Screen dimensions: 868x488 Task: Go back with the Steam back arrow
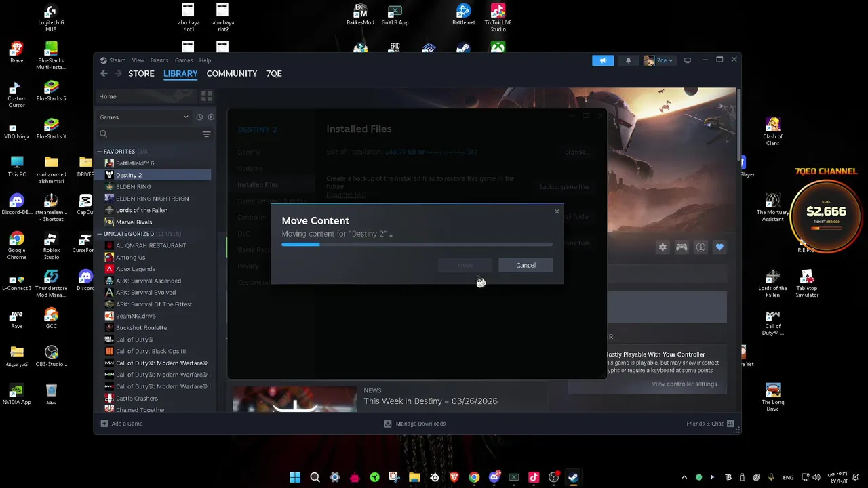[104, 73]
